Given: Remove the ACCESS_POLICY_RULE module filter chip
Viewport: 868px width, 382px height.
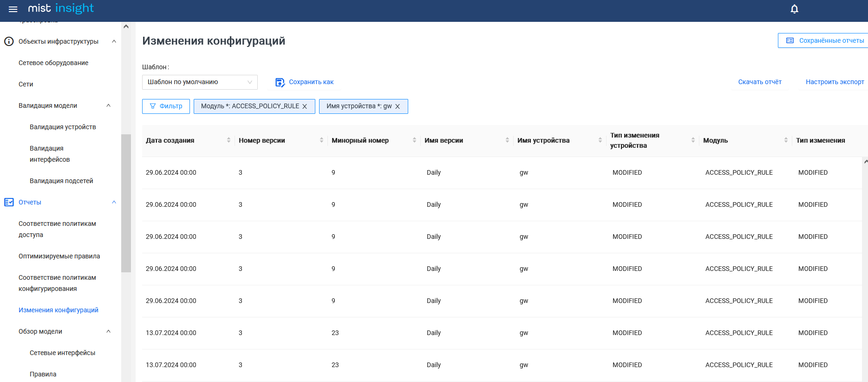Looking at the screenshot, I should (x=305, y=106).
